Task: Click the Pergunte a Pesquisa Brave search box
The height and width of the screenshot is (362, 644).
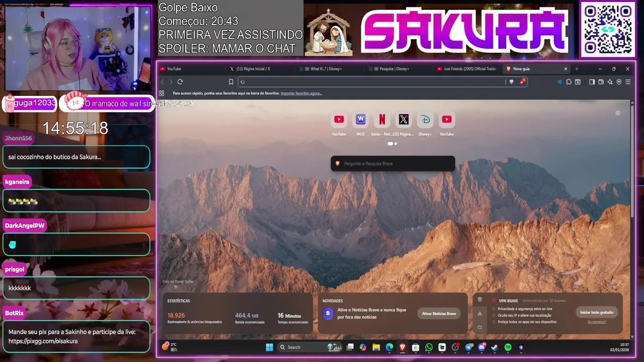Action: click(x=393, y=163)
